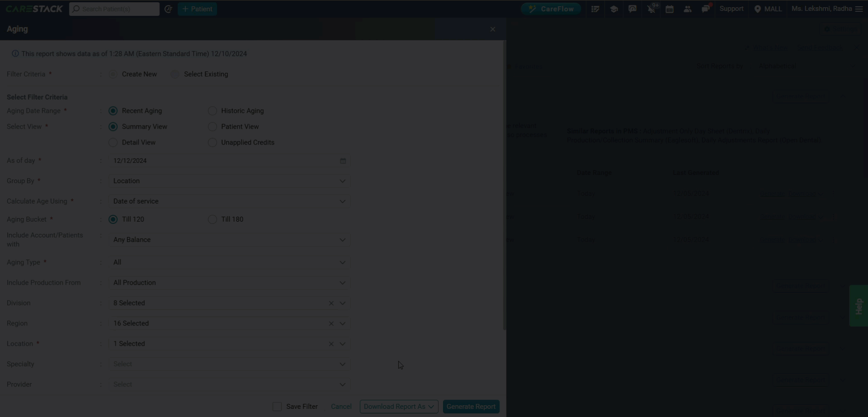Open the task edit icon in top bar

tap(596, 9)
